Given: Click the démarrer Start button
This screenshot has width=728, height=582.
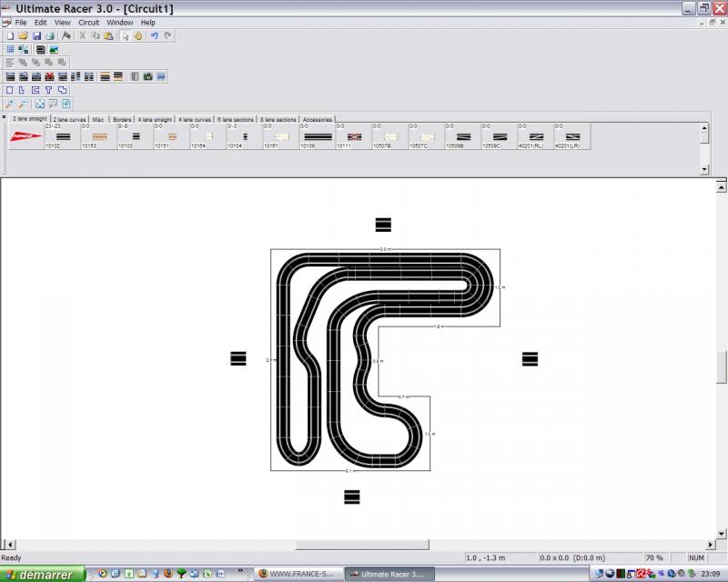Looking at the screenshot, I should tap(43, 574).
